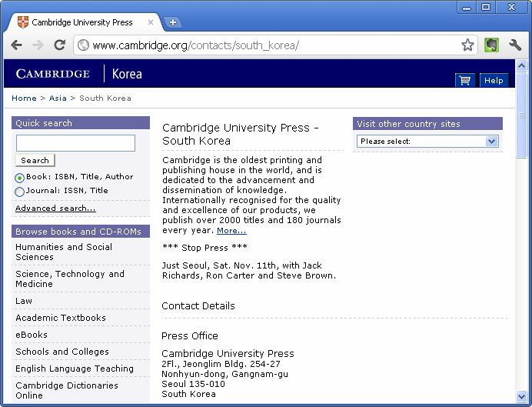This screenshot has width=532, height=407.
Task: Click the browser forward arrow
Action: 38,45
